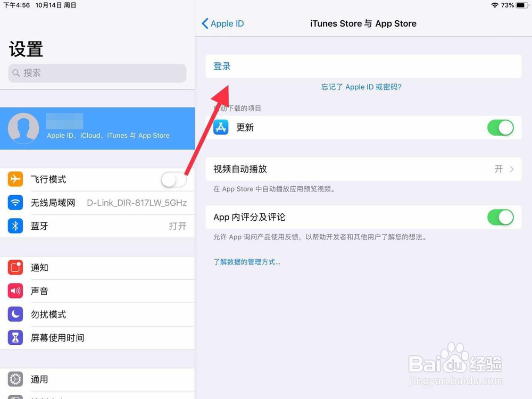Open the 声音 settings row

[x=97, y=291]
